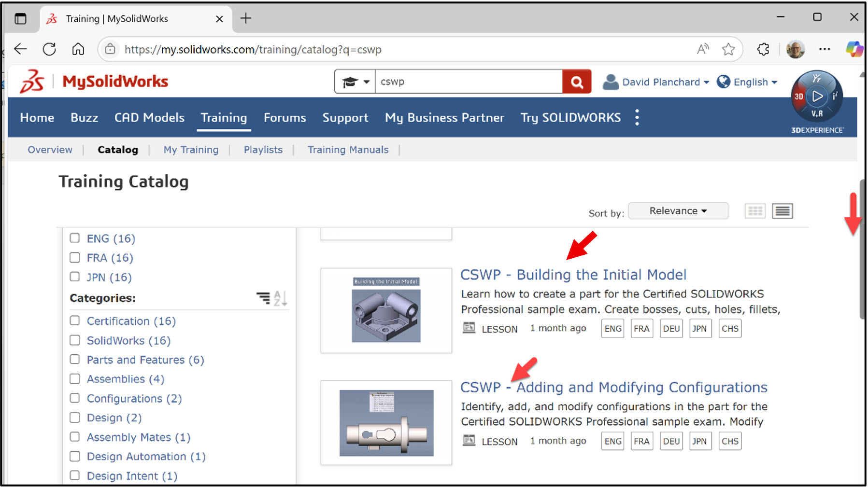This screenshot has width=868, height=487.
Task: Go to the Home nav item
Action: coord(37,117)
